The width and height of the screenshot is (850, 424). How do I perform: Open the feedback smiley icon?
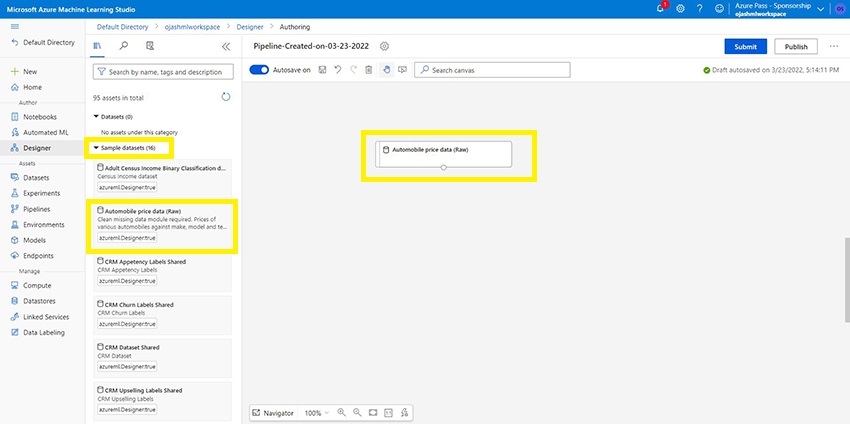pos(719,9)
